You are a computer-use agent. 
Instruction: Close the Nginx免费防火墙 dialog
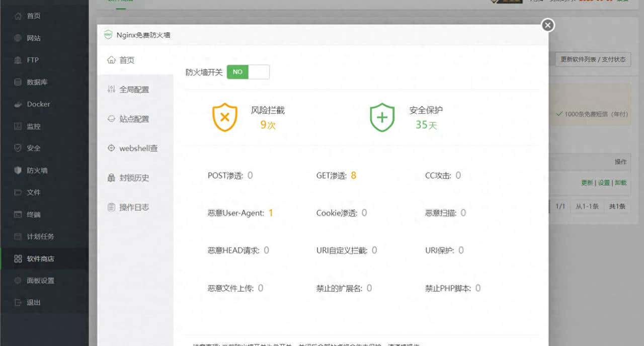[547, 25]
